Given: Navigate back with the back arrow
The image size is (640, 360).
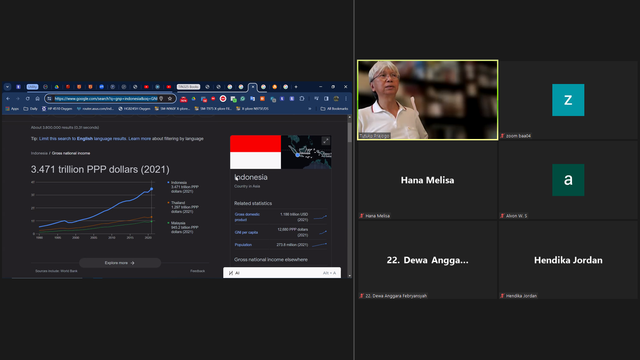Looking at the screenshot, I should click(8, 98).
